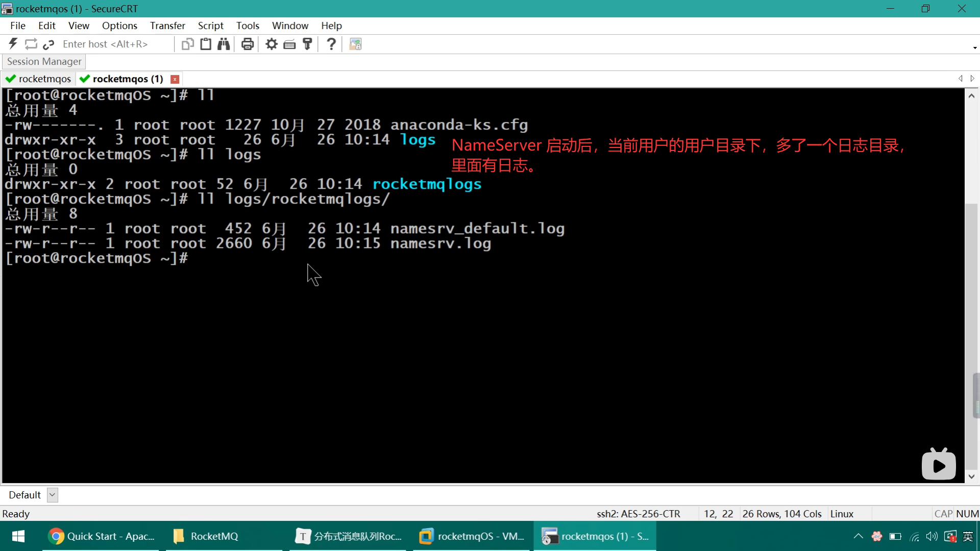Click the Help question mark icon
980x551 pixels.
[x=331, y=44]
